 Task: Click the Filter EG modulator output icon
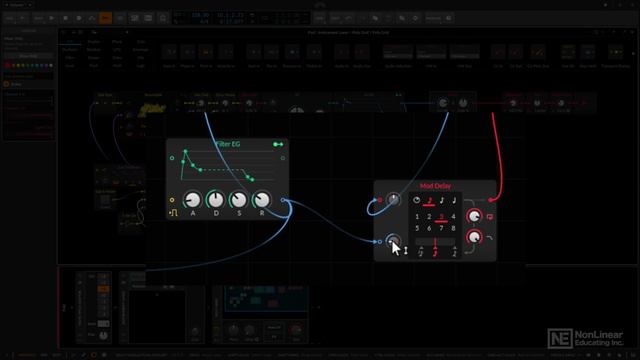(x=278, y=144)
